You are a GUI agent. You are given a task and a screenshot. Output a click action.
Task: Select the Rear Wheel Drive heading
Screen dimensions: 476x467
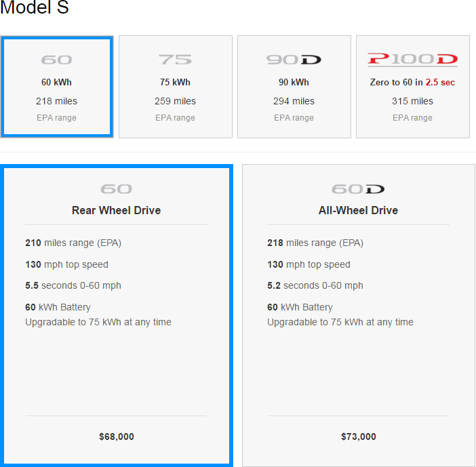(116, 210)
